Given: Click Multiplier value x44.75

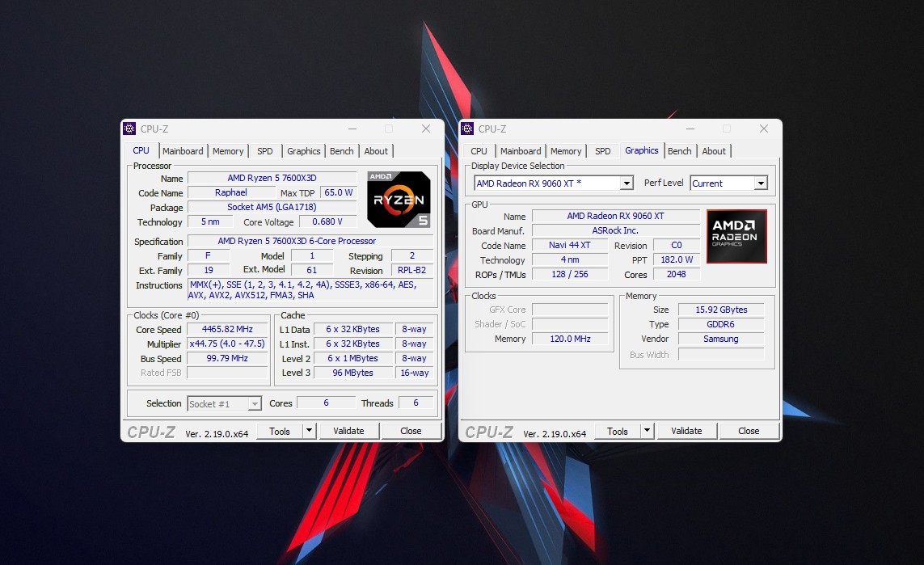Looking at the screenshot, I should pos(227,344).
